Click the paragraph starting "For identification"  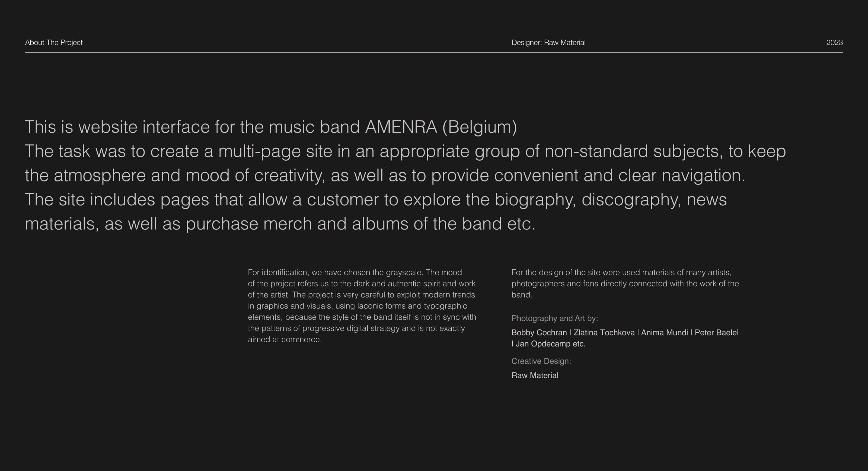tap(362, 305)
